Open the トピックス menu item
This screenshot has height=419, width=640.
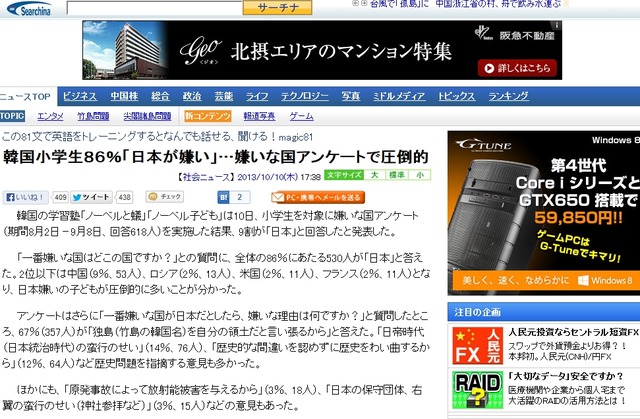click(x=456, y=96)
